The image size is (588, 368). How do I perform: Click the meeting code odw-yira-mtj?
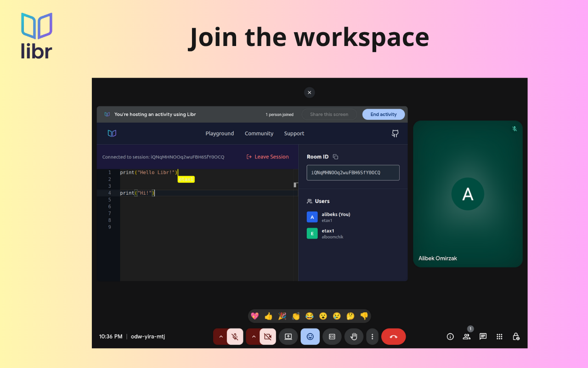[x=148, y=337]
